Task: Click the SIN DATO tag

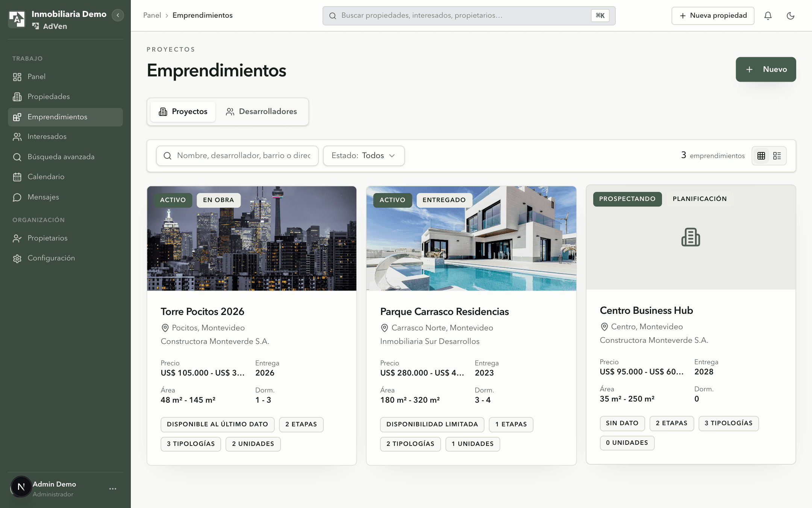Action: pyautogui.click(x=622, y=423)
